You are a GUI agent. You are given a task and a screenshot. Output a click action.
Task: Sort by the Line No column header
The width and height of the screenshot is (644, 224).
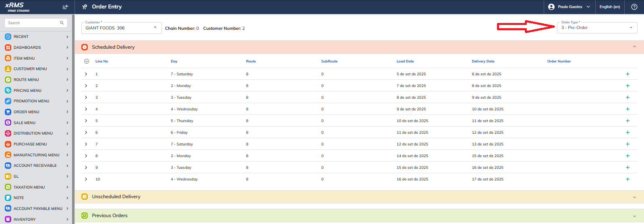[101, 61]
